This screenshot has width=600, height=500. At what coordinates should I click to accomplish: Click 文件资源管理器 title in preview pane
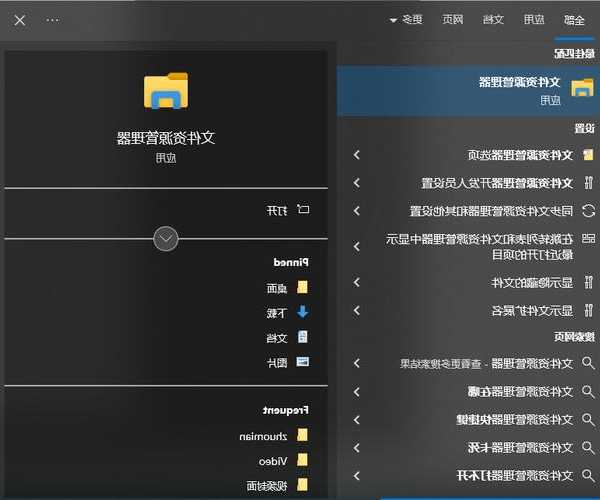[x=166, y=138]
